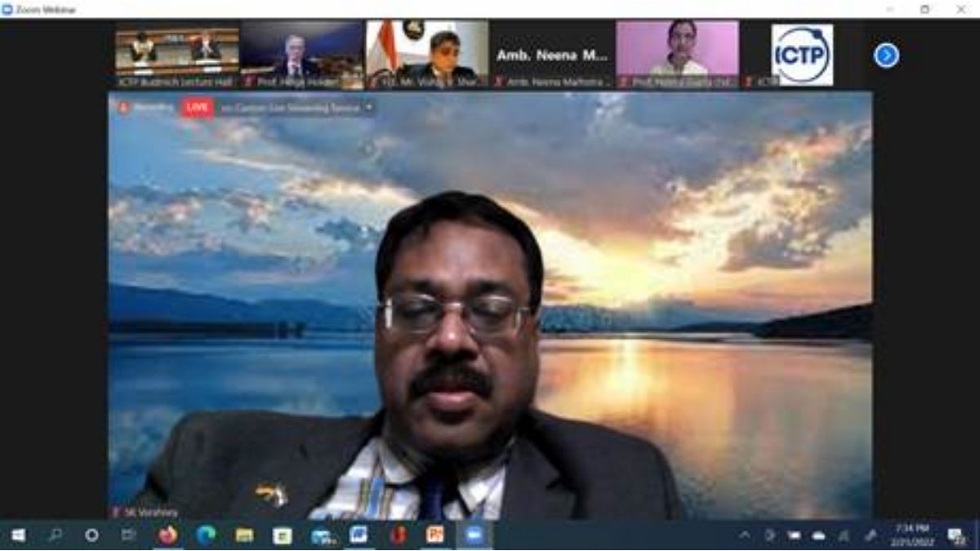
Task: Show next participants with blue arrow
Action: pos(886,56)
